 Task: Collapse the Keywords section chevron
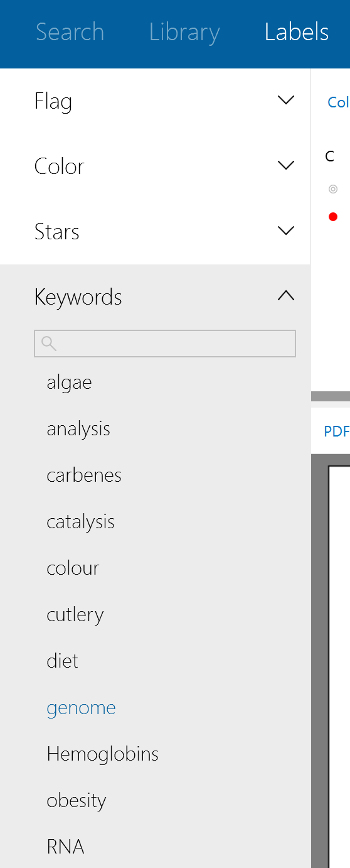point(286,296)
